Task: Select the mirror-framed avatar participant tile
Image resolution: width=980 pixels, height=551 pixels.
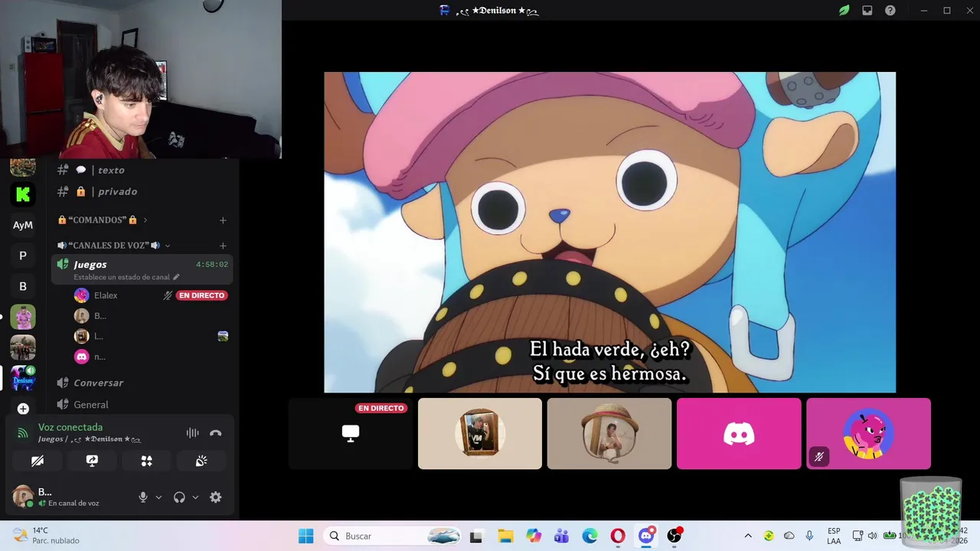Action: click(x=480, y=433)
